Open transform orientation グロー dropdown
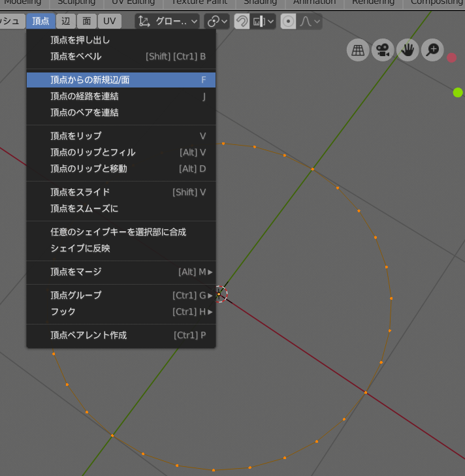This screenshot has width=465, height=476. tap(167, 22)
